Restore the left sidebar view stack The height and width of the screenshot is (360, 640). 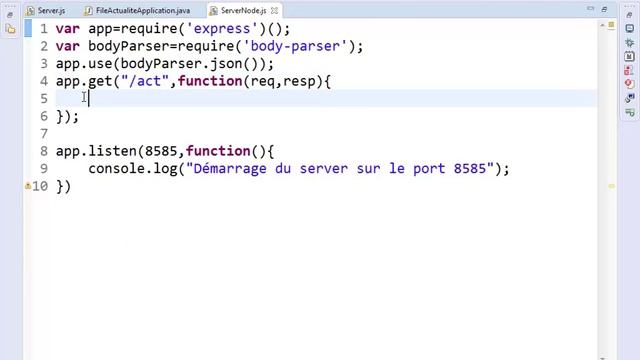[10, 15]
